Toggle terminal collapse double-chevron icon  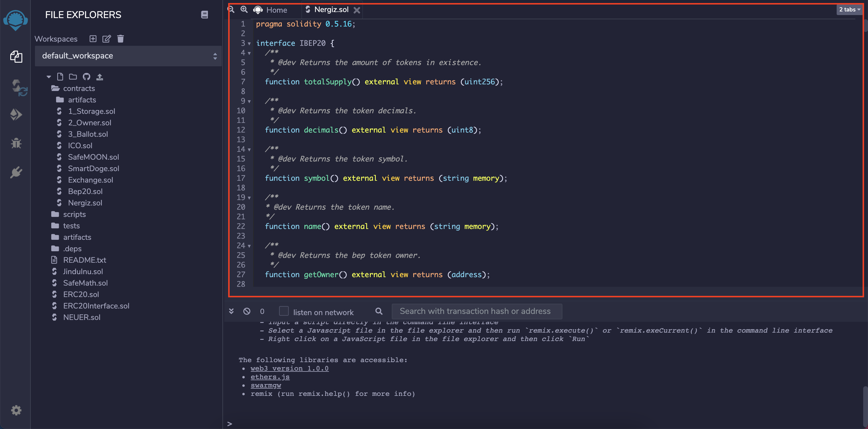point(231,311)
